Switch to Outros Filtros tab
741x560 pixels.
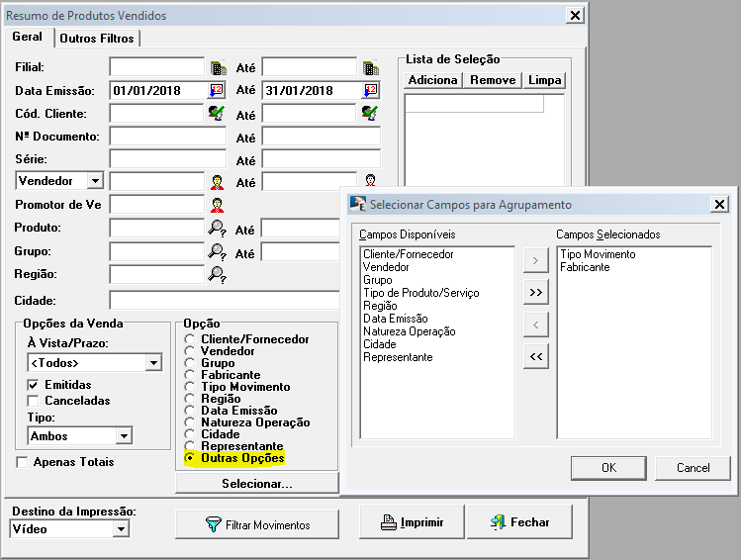pyautogui.click(x=97, y=39)
